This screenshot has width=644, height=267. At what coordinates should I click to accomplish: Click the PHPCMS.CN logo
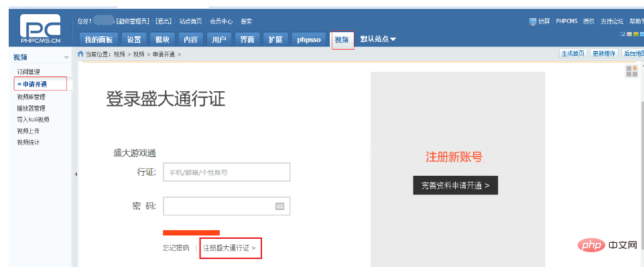click(x=40, y=28)
